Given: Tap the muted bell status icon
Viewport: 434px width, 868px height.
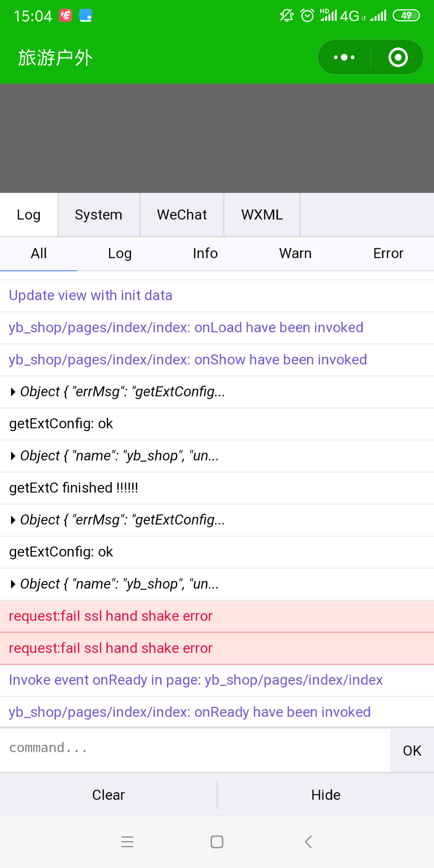Looking at the screenshot, I should (x=287, y=16).
